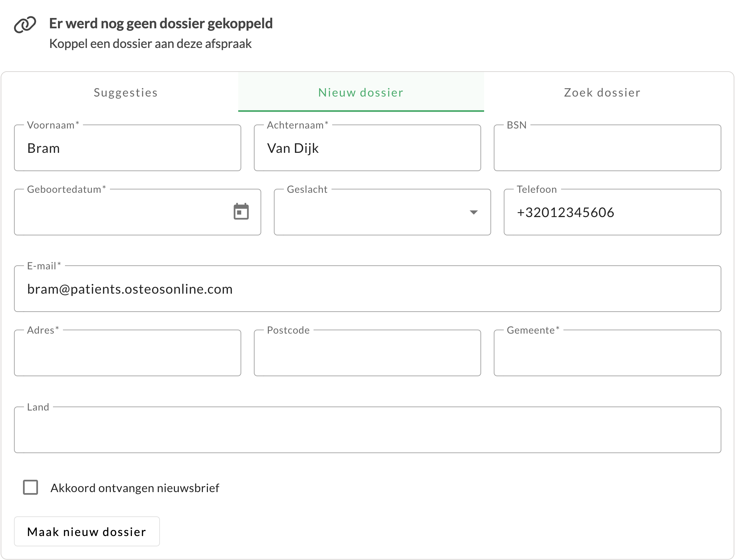Click the empty Adres field
This screenshot has height=560, width=735.
127,353
